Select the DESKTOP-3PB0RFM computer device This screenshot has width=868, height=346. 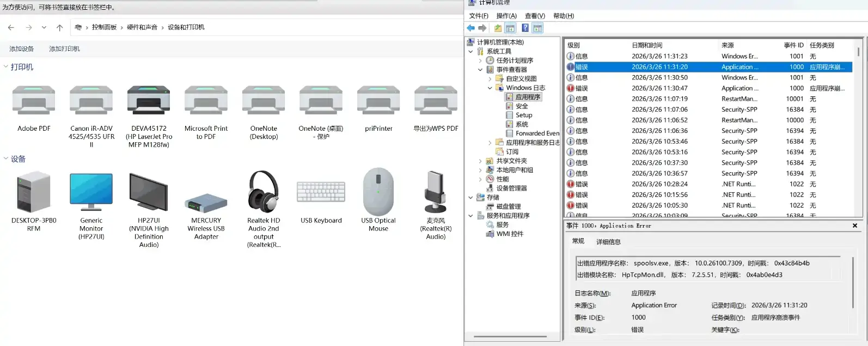coord(34,192)
